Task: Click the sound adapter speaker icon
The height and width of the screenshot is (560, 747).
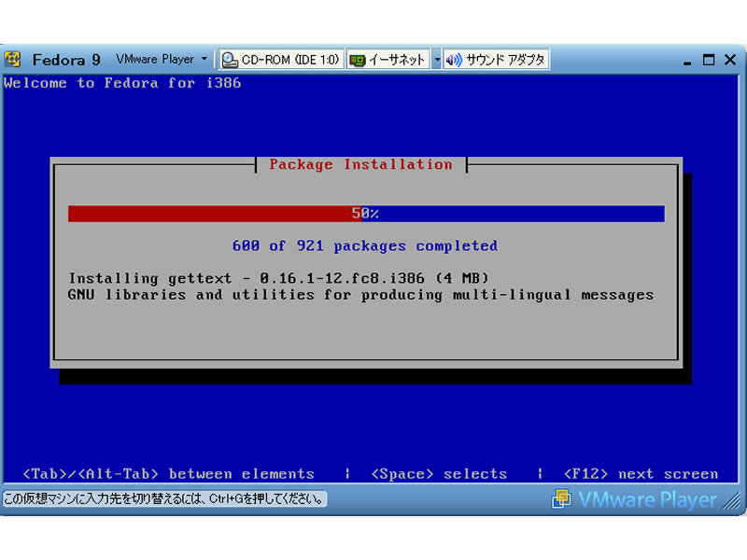Action: [454, 60]
